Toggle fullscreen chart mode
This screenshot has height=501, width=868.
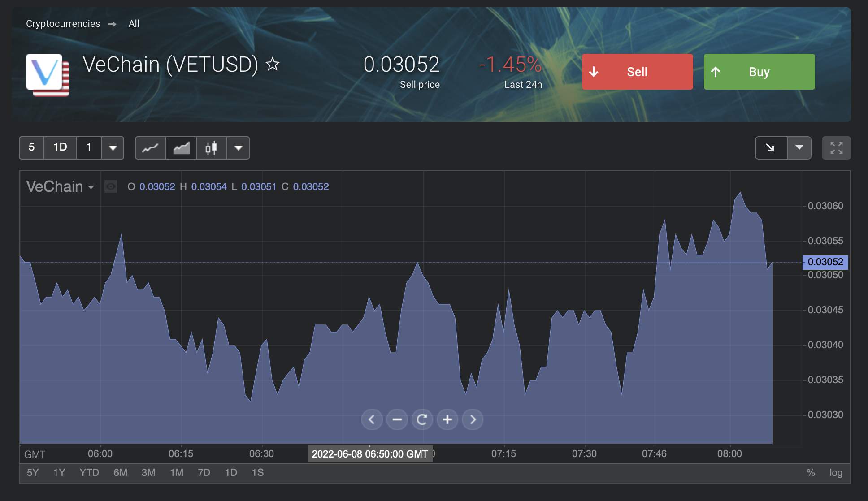pyautogui.click(x=837, y=147)
